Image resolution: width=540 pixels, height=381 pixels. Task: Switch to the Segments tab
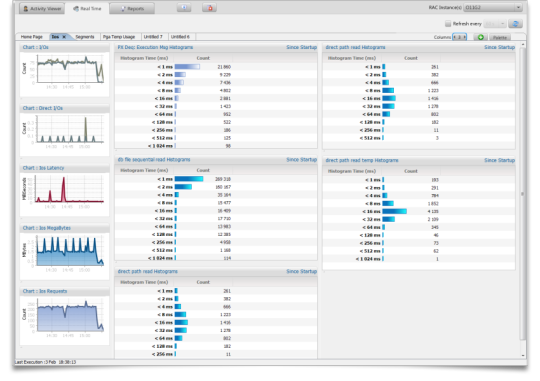pos(85,37)
